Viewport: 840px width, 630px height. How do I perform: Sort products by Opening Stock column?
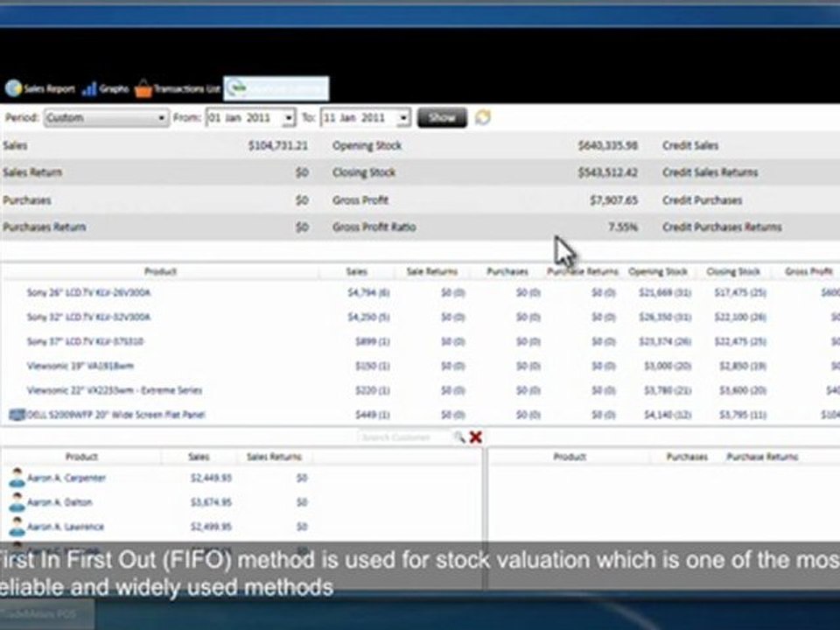point(658,271)
